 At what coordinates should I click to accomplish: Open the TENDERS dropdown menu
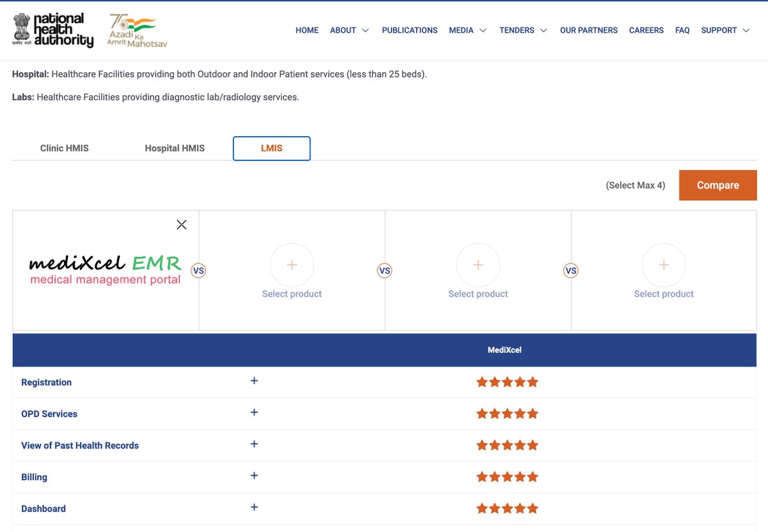click(523, 30)
